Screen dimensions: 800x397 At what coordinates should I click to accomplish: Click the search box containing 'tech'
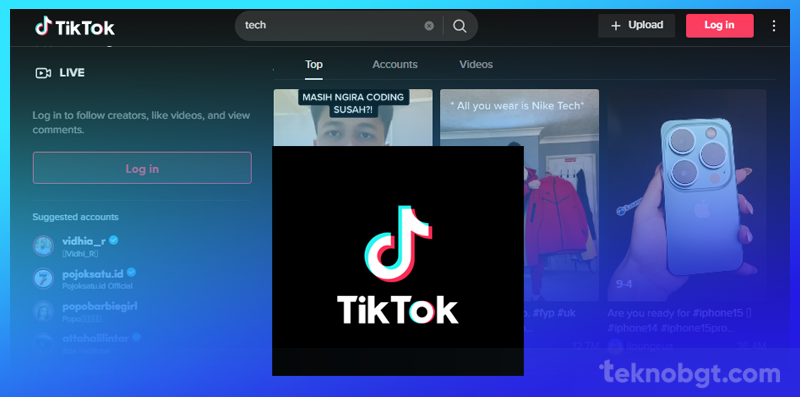[356, 26]
